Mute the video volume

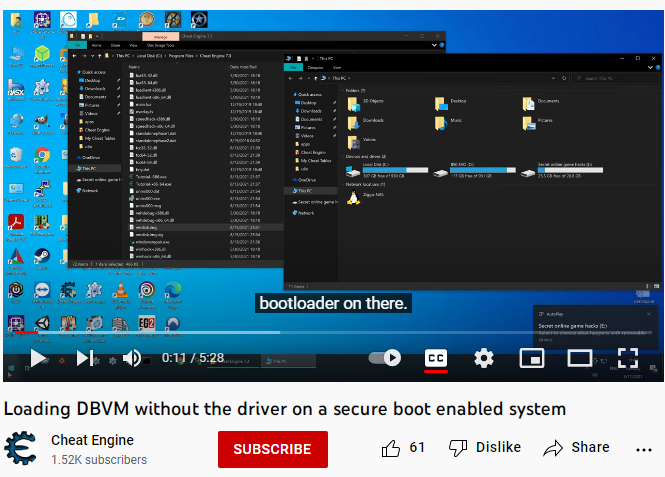tap(132, 357)
